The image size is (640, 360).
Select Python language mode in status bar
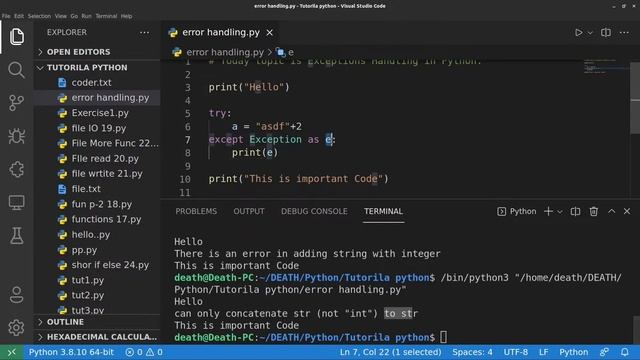coord(573,352)
